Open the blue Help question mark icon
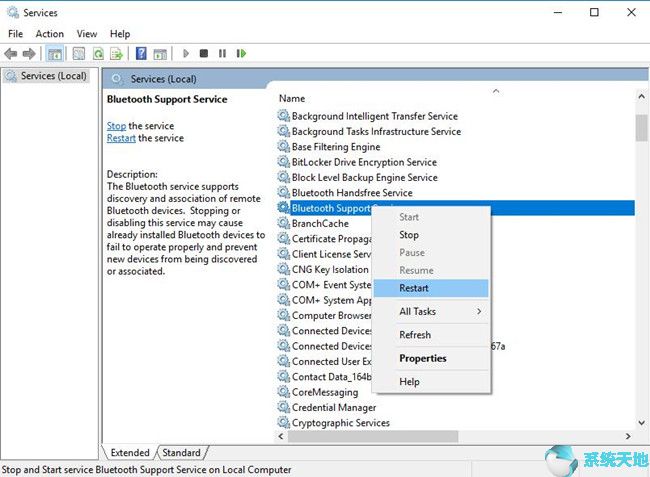The width and height of the screenshot is (650, 477). click(x=141, y=53)
